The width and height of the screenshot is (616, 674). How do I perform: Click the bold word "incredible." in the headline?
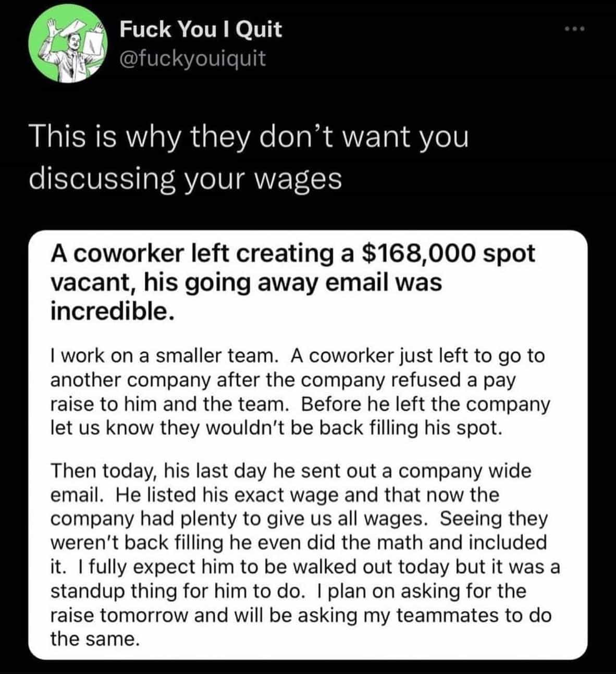[110, 311]
